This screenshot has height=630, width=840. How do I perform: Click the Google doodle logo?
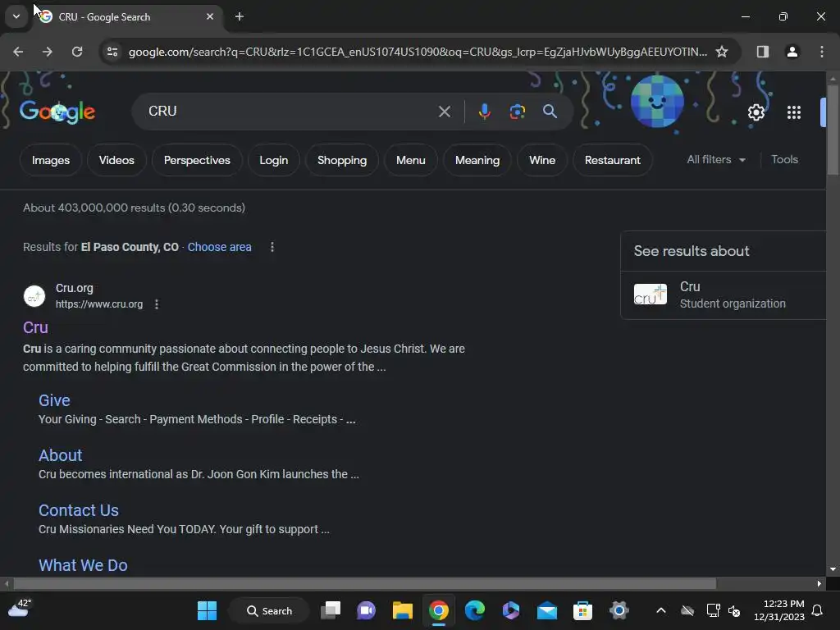pyautogui.click(x=57, y=112)
